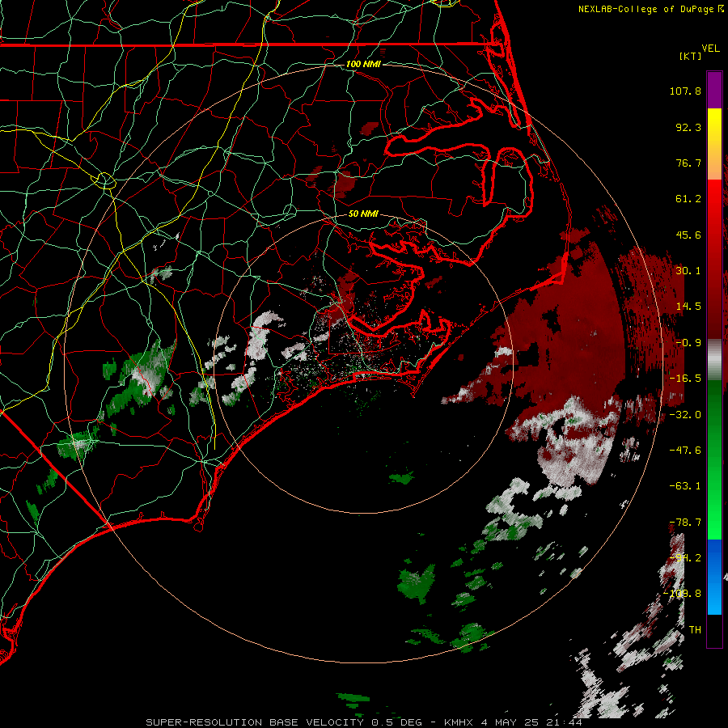Click the 100 NMI range ring label
The width and height of the screenshot is (728, 728).
click(363, 64)
